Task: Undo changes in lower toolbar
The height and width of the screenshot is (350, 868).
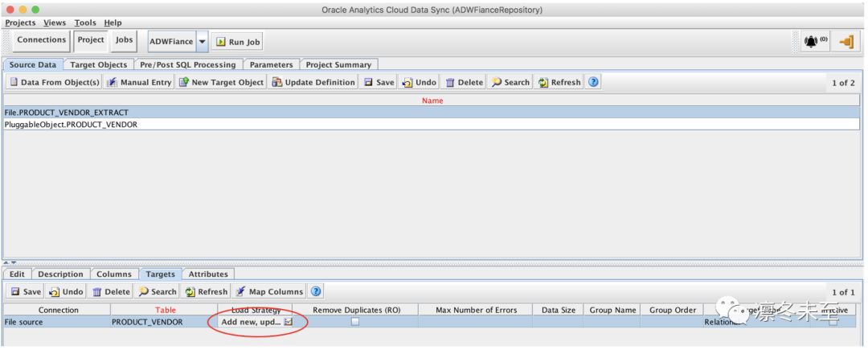Action: pyautogui.click(x=66, y=292)
